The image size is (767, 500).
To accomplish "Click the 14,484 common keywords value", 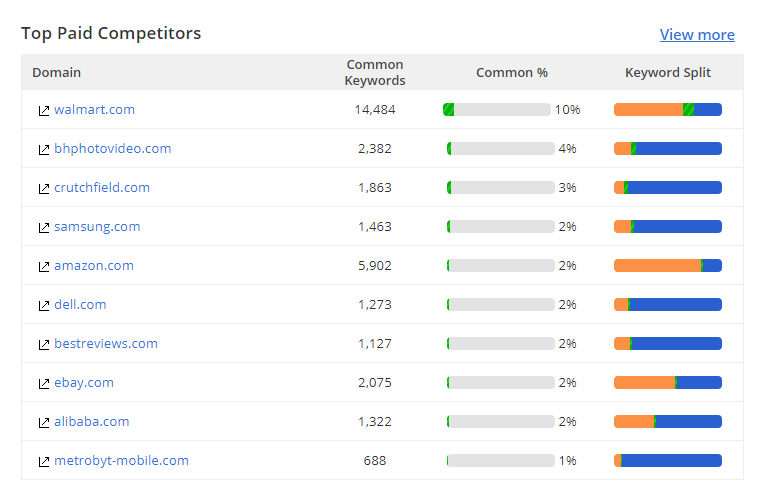I will [x=375, y=109].
